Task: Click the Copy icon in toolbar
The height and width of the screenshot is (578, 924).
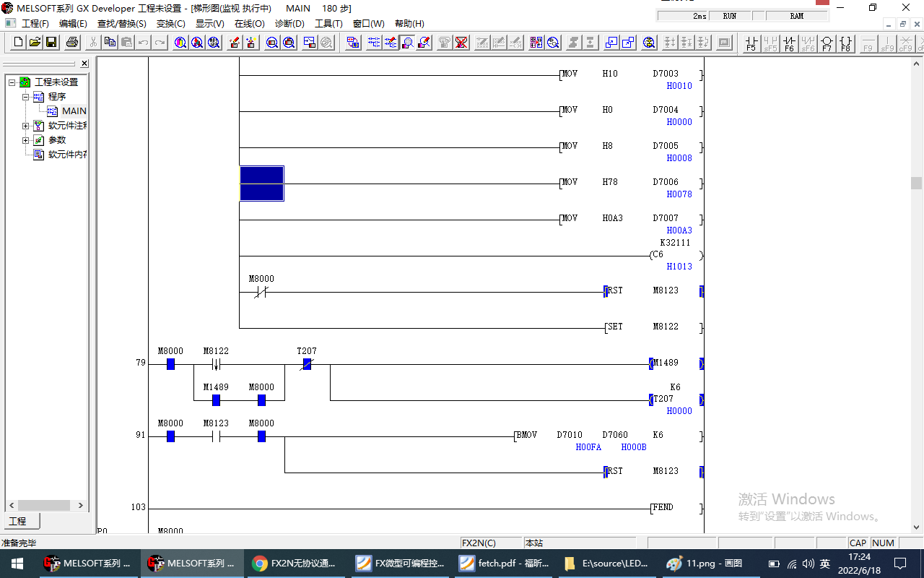Action: pos(110,43)
